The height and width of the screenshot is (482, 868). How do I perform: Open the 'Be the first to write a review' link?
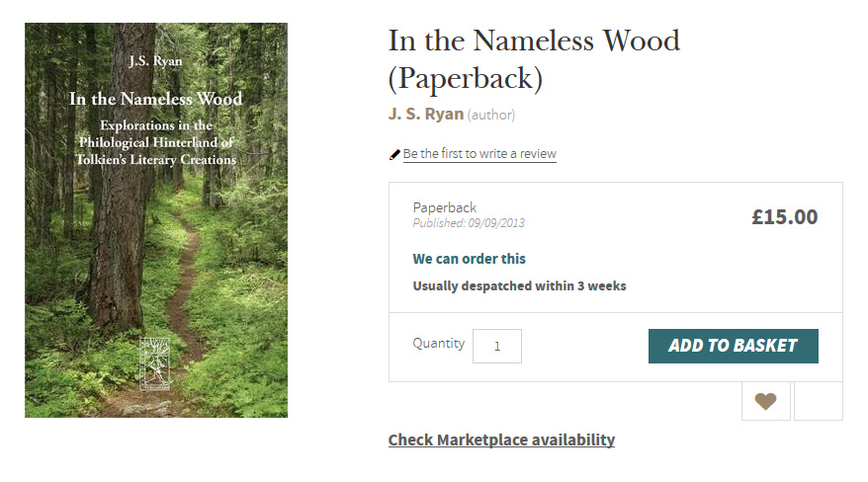coord(479,154)
